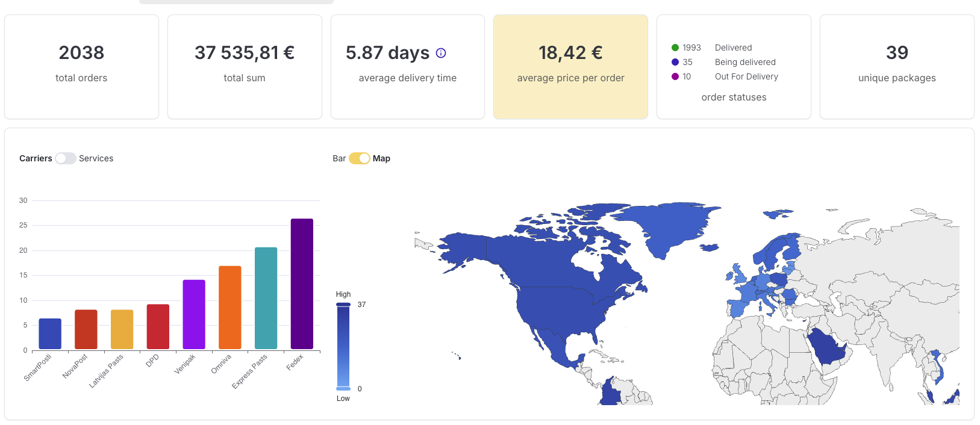Click the Fedex dark purple bar

(x=302, y=284)
